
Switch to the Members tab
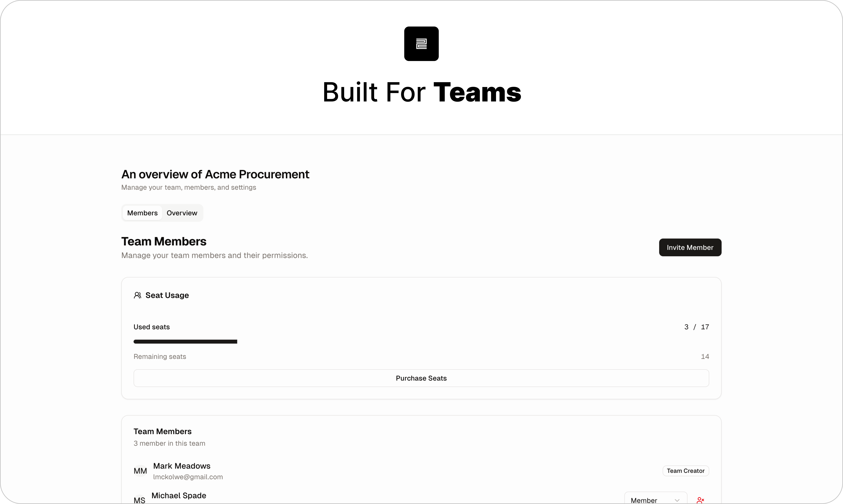(142, 213)
